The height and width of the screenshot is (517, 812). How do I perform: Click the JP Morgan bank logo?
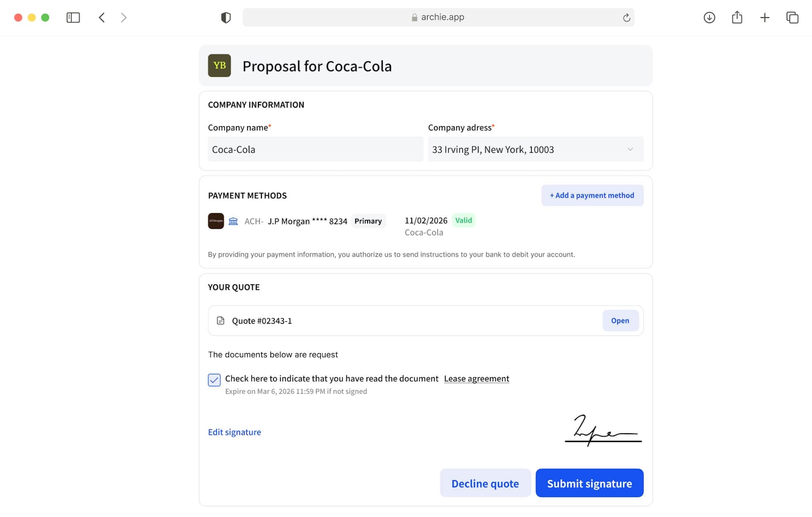tap(216, 221)
